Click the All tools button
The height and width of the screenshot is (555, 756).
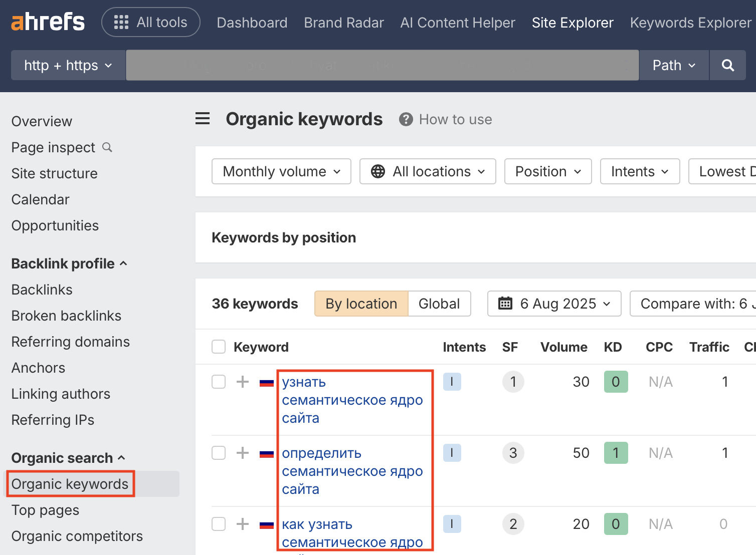coord(151,23)
